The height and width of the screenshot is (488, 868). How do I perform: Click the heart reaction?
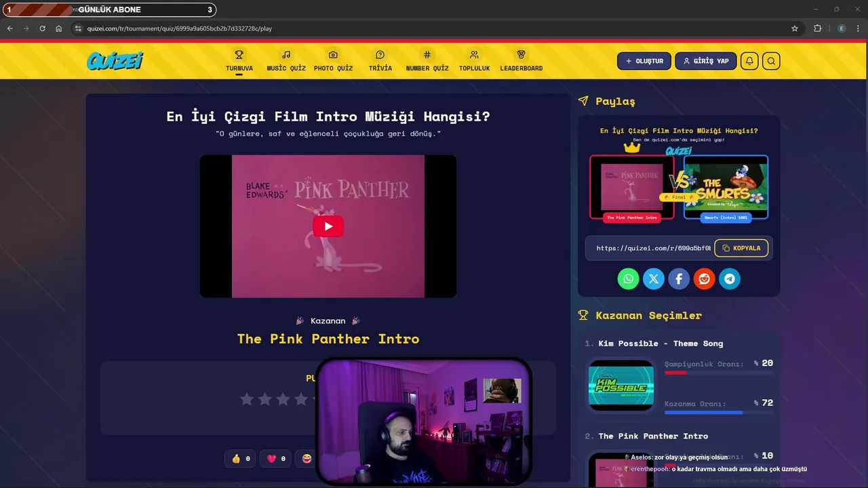[x=276, y=459]
